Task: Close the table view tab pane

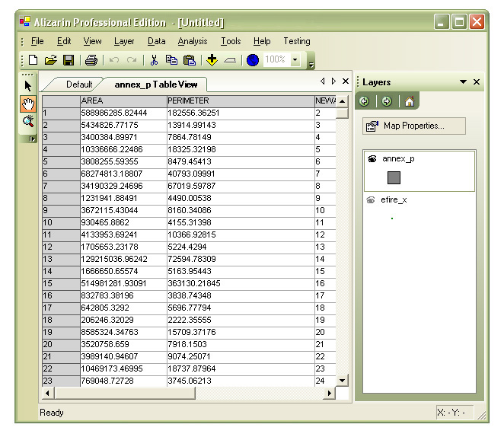Action: coord(346,81)
